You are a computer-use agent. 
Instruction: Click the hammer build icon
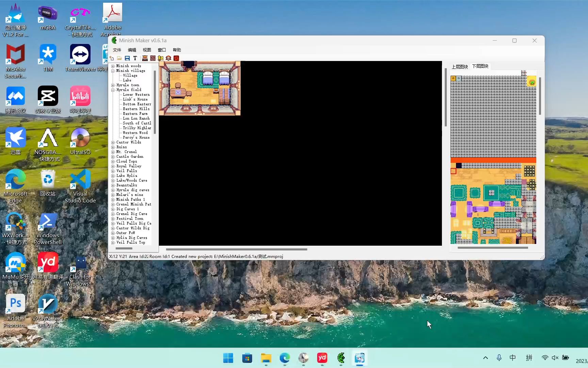point(135,58)
